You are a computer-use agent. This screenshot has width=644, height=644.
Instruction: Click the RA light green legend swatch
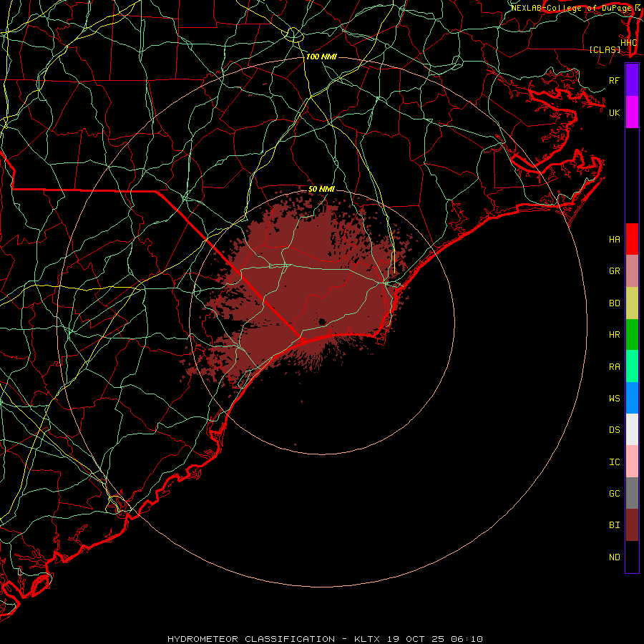pyautogui.click(x=632, y=366)
